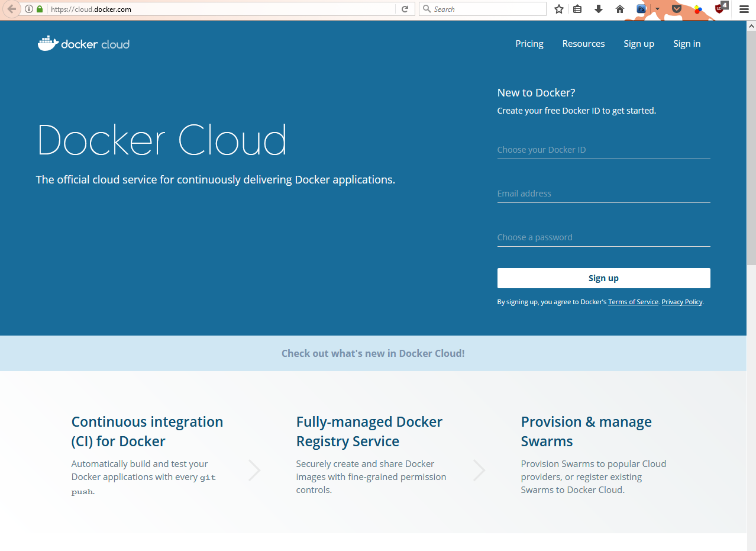This screenshot has height=551, width=756.
Task: Click the Ps extension icon
Action: tap(642, 9)
